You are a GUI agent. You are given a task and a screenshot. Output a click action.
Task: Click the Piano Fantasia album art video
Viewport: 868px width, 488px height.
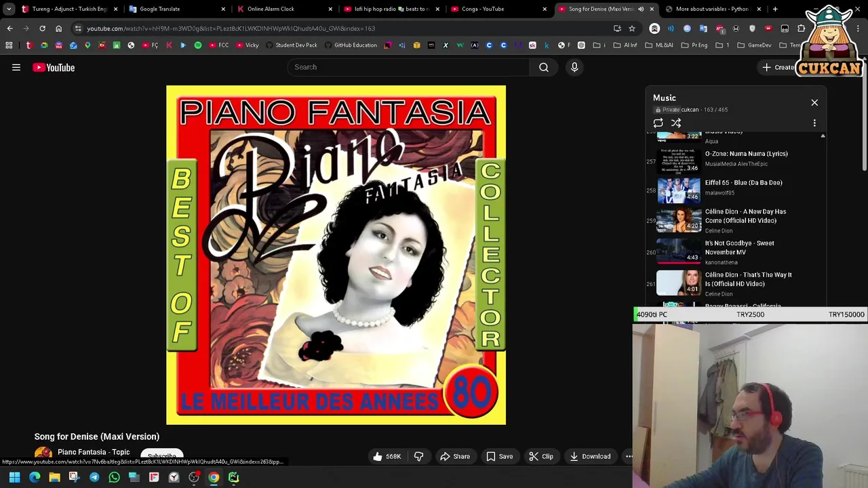pyautogui.click(x=336, y=255)
